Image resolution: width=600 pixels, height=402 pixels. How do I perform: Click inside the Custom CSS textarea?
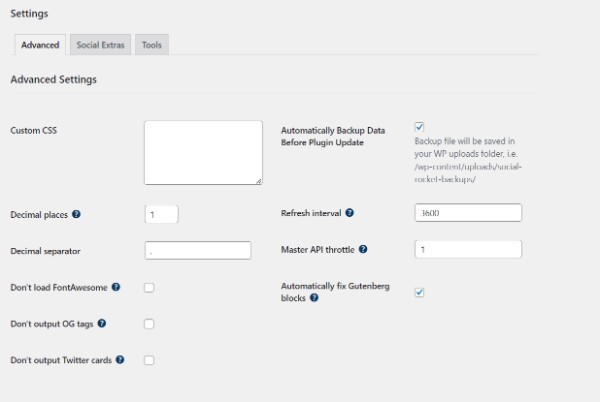(x=203, y=153)
